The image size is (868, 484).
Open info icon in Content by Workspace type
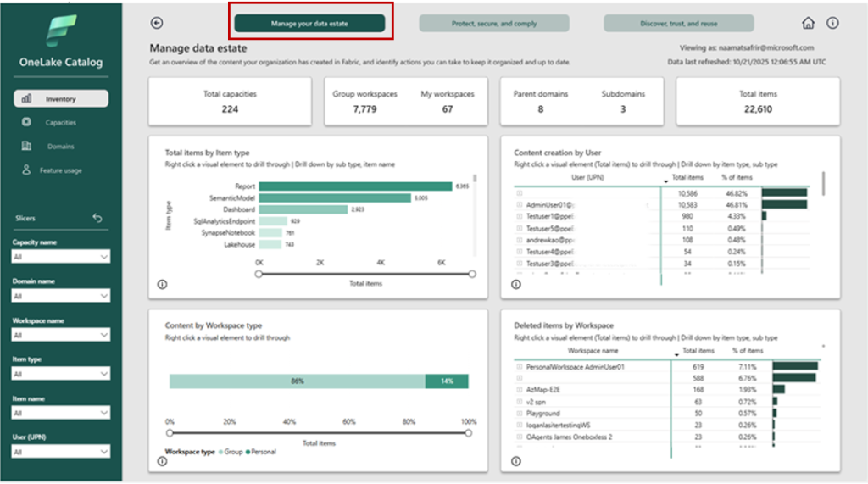coord(162,461)
